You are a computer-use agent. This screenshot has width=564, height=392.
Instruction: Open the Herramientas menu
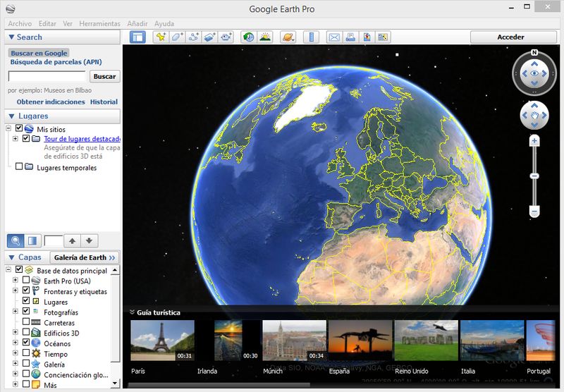point(99,23)
